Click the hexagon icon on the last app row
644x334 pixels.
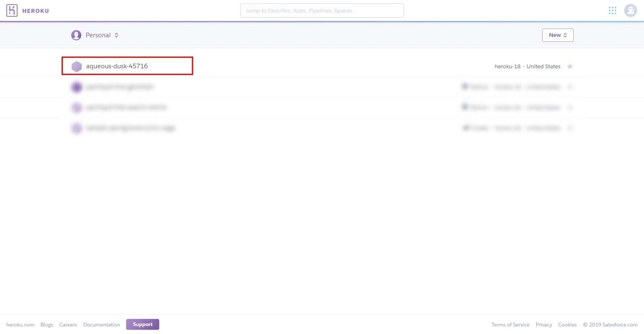click(76, 128)
